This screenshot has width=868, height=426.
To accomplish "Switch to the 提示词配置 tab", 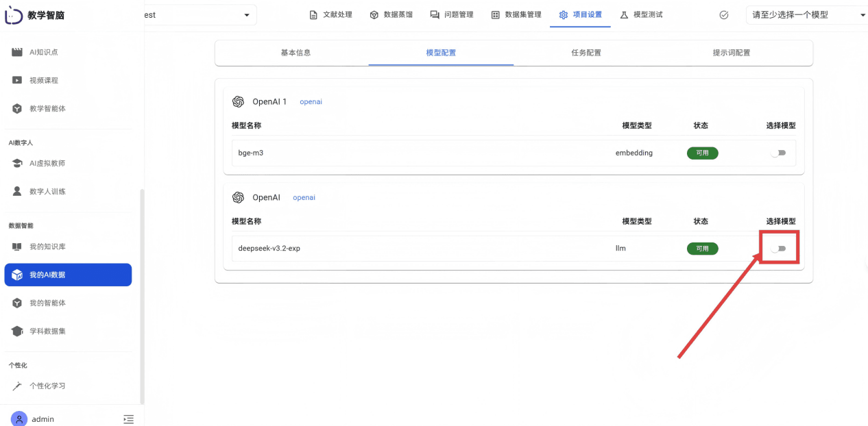I will click(x=732, y=53).
